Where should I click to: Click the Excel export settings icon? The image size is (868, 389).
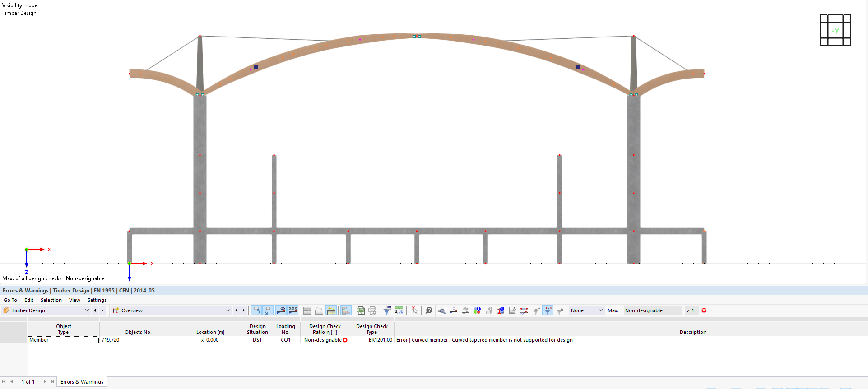pyautogui.click(x=372, y=310)
